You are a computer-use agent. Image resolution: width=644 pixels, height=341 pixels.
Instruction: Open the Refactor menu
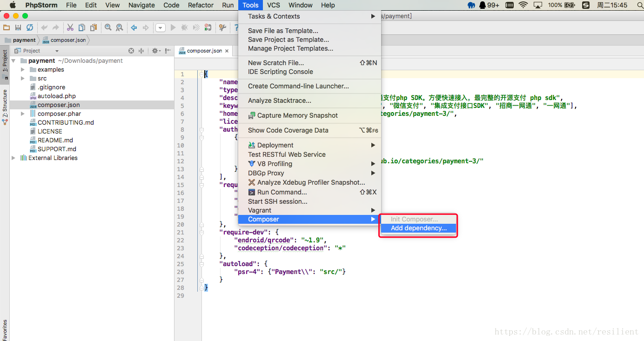(x=201, y=5)
